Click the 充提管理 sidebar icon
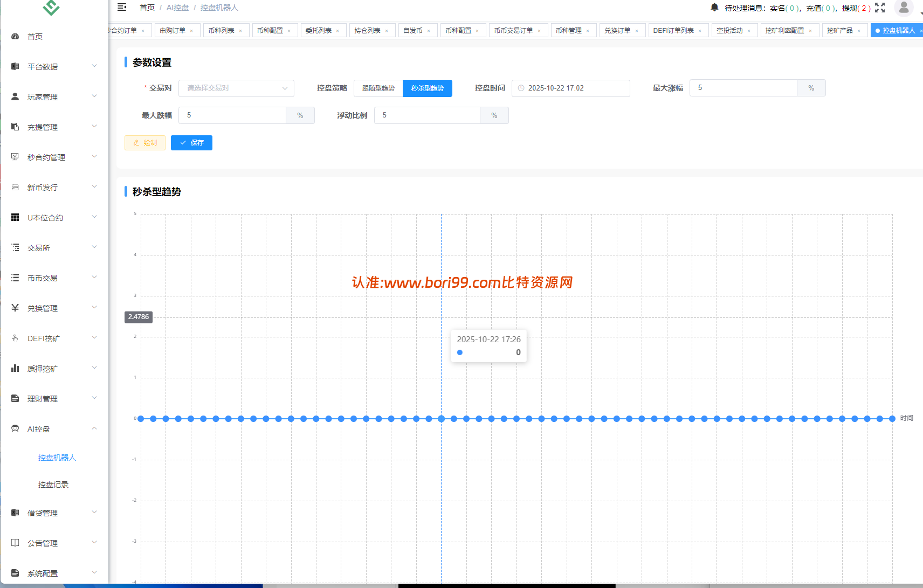This screenshot has height=588, width=923. pyautogui.click(x=15, y=127)
